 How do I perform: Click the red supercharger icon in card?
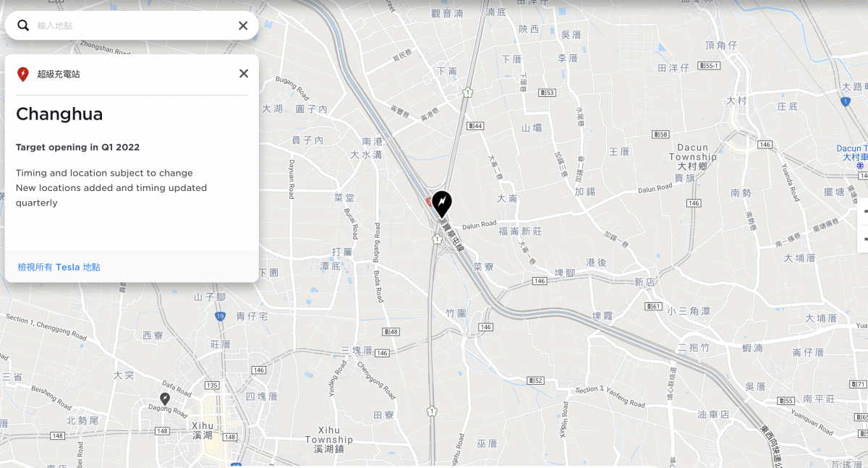tap(22, 74)
